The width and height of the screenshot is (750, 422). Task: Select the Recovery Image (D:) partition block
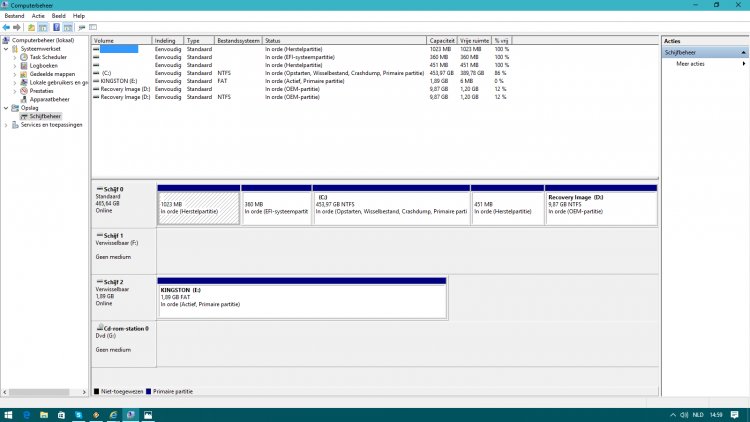[x=600, y=208]
